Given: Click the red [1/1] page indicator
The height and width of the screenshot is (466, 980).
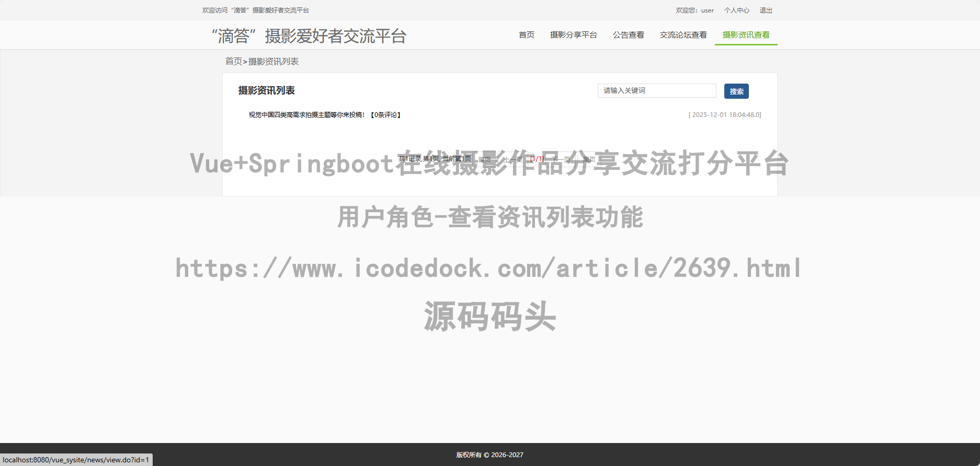Looking at the screenshot, I should pos(537,159).
